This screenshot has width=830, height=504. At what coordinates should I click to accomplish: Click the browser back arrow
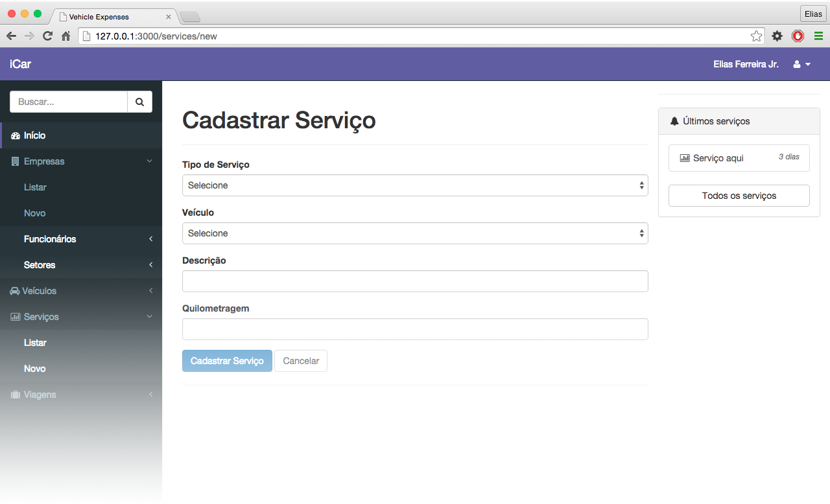(11, 36)
